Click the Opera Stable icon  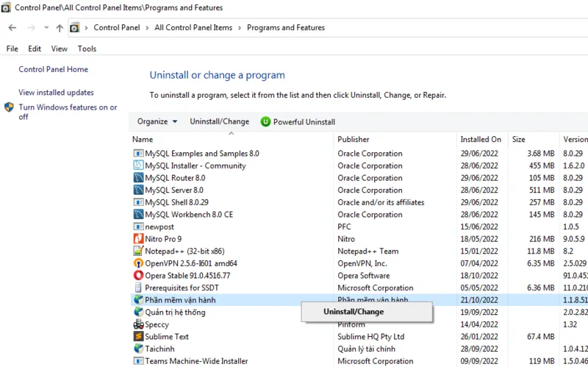tap(139, 276)
